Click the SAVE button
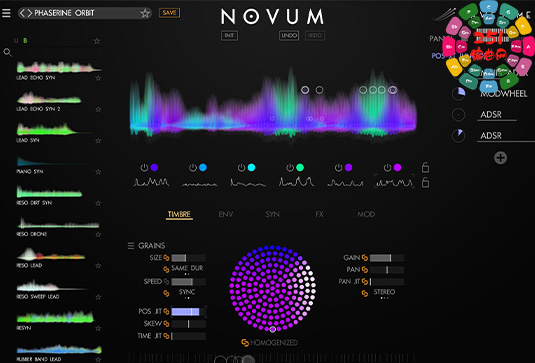535x363 pixels. click(x=169, y=13)
